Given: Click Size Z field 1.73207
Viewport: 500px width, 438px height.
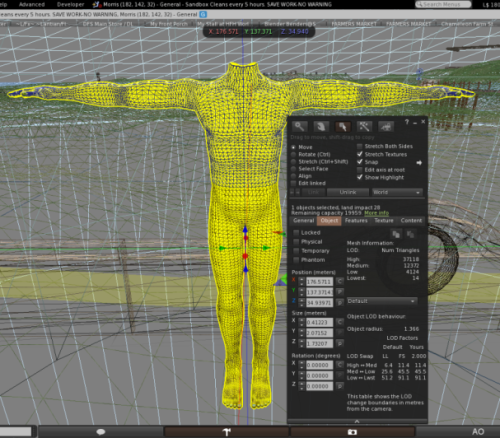Looking at the screenshot, I should (x=319, y=343).
